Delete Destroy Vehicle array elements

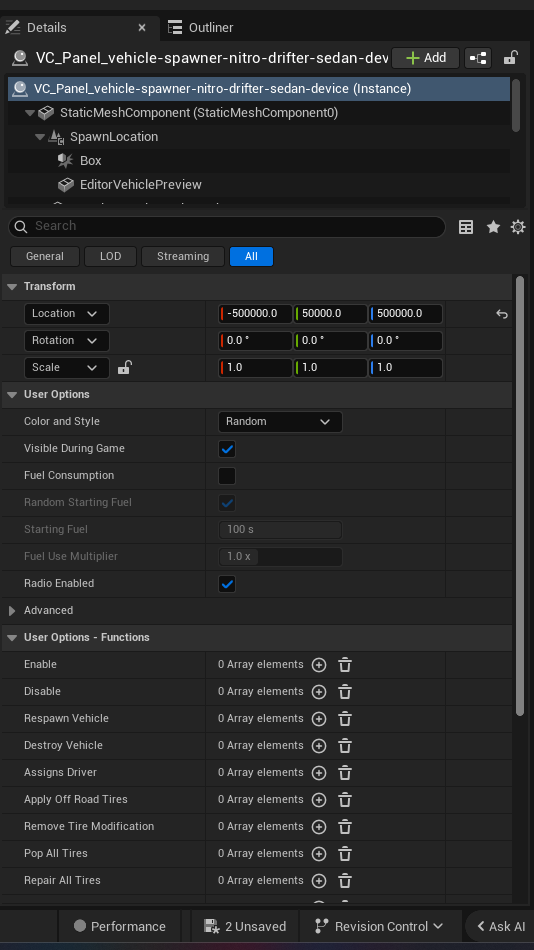coord(345,746)
